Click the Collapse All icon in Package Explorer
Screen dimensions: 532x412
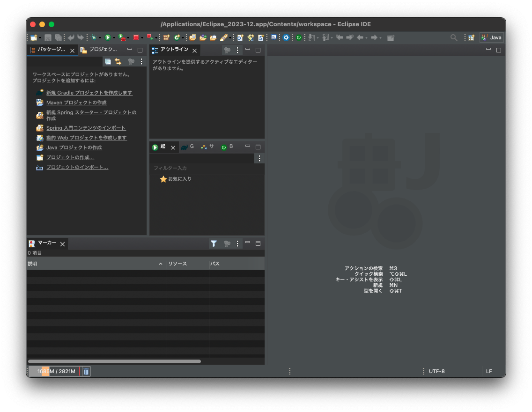tap(108, 61)
